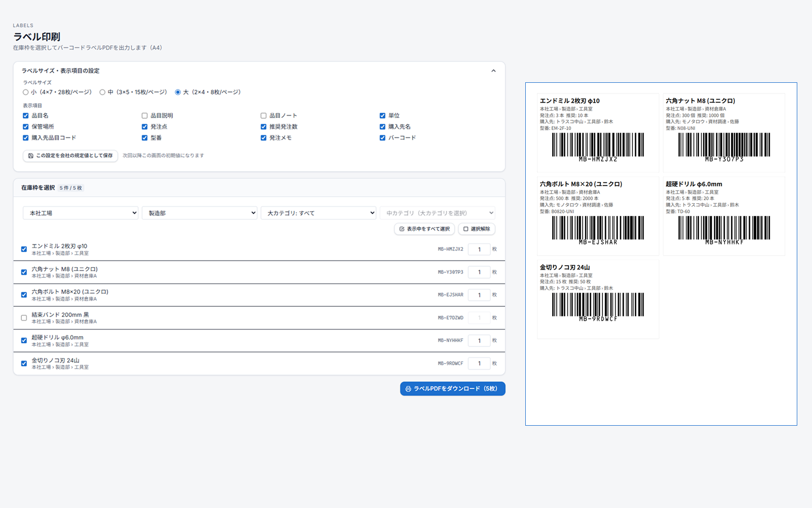
Task: Click the 型番: B0820-UNI text in preview
Action: coord(557,212)
